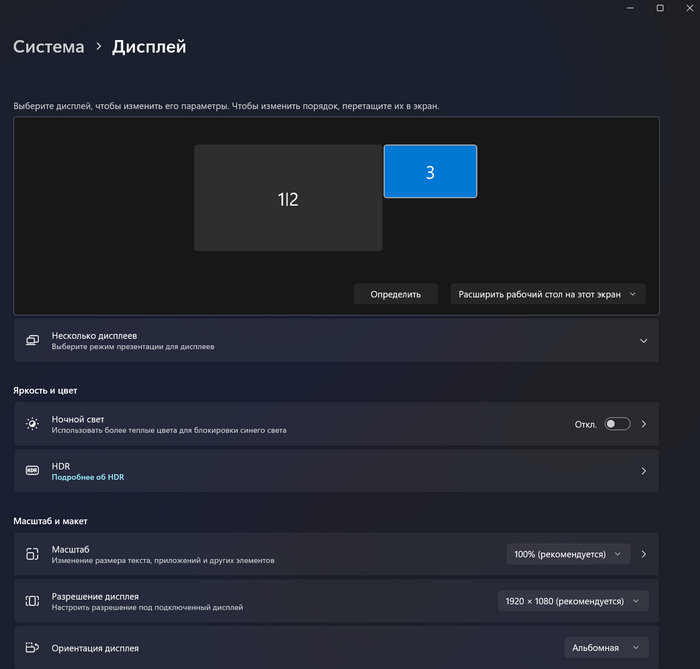Select display 3 monitor box
Screen dimensions: 700x669
click(x=430, y=172)
